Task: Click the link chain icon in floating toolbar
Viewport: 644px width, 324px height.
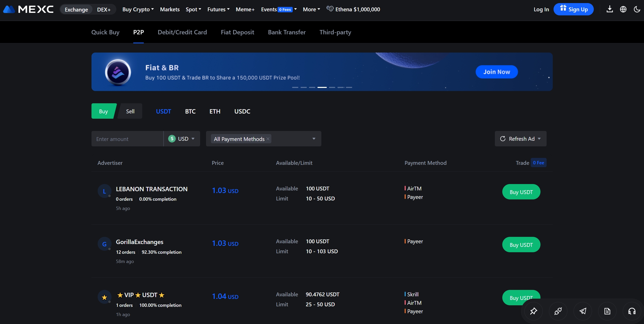Action: pos(558,311)
